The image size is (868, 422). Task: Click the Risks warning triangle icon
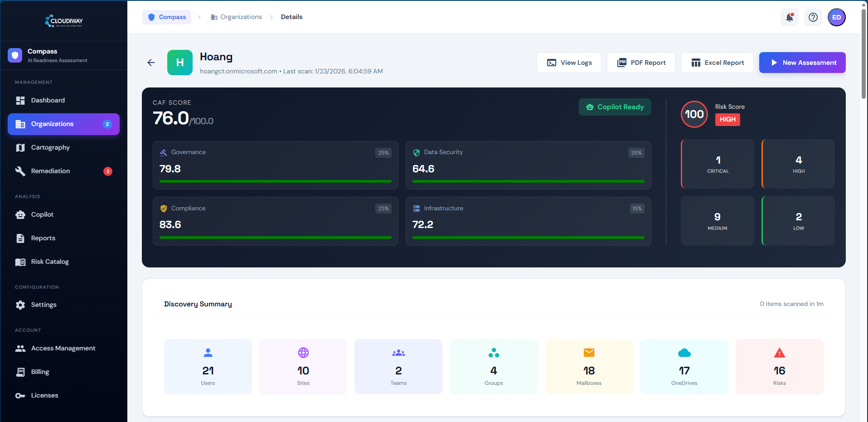(779, 353)
